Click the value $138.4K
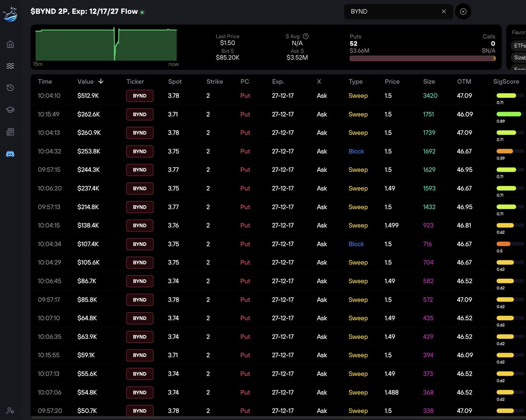This screenshot has height=420, width=526. click(89, 225)
